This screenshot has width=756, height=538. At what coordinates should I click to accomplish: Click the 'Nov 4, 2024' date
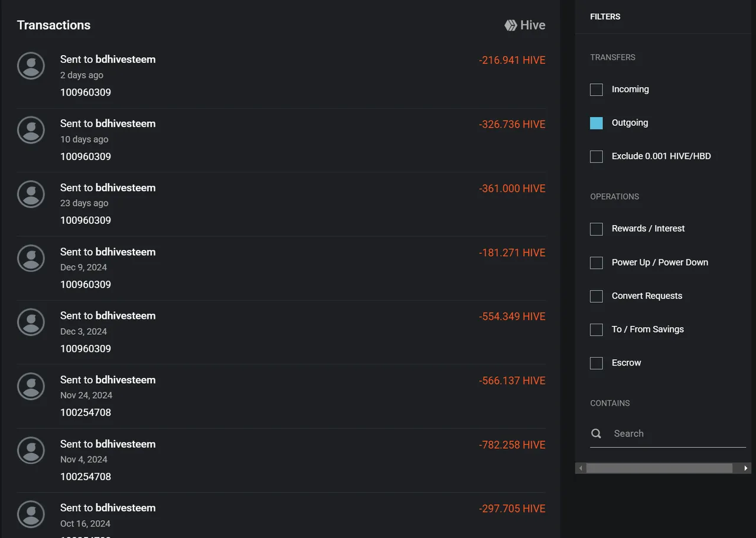84,459
